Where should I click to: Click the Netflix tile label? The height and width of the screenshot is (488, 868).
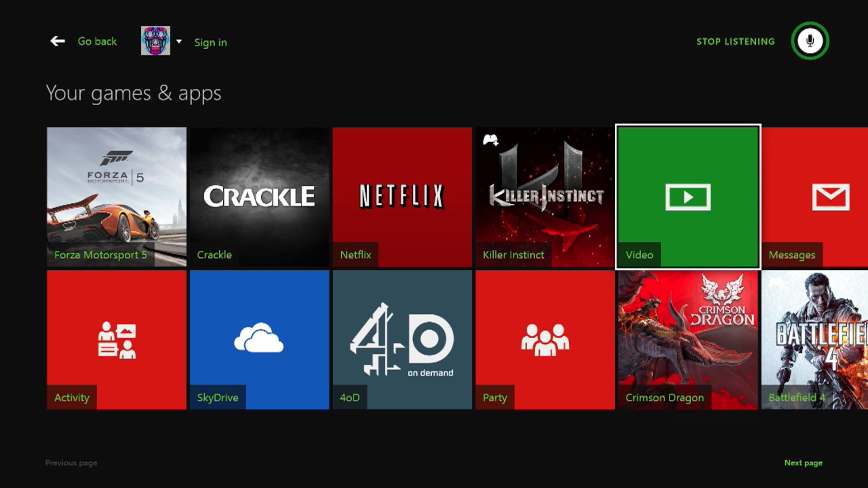355,255
